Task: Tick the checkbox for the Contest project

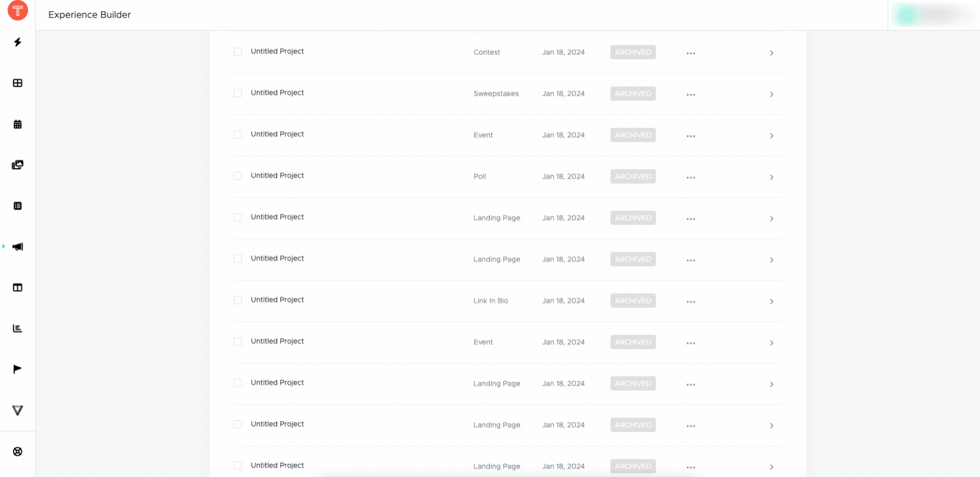Action: [x=238, y=51]
